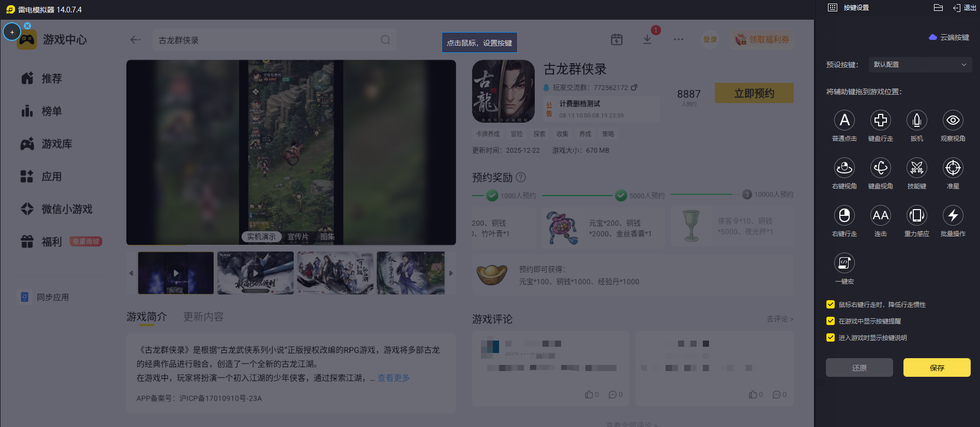Select the 普通点击 tap key tool
Screen dimensions: 980x427
point(845,120)
